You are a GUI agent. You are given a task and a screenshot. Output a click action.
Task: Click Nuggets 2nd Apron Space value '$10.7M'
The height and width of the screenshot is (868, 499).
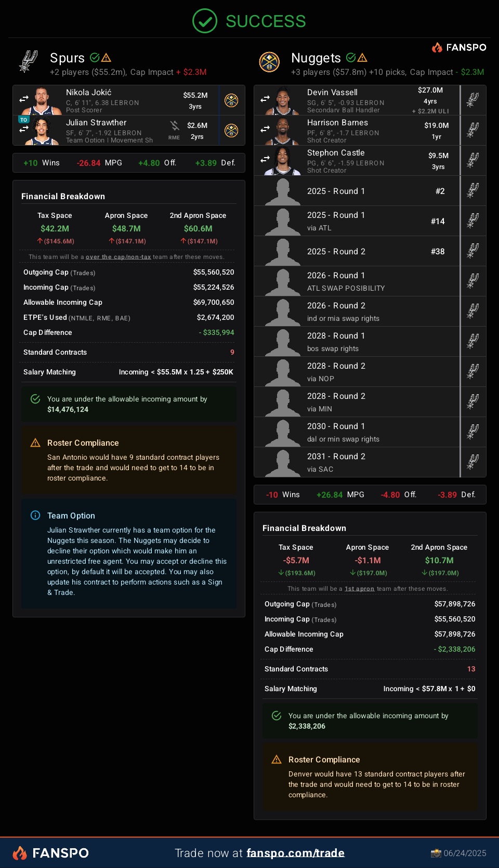pyautogui.click(x=439, y=560)
